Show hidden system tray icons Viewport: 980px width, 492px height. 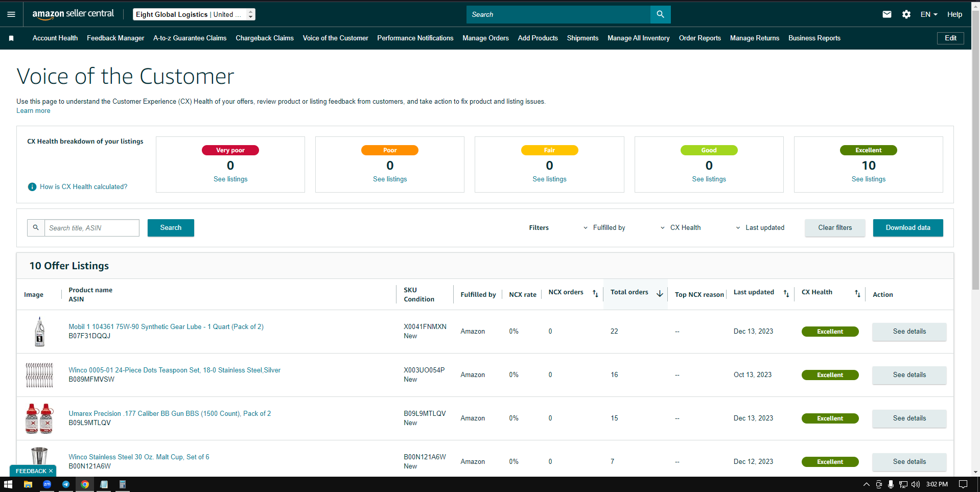(x=866, y=484)
